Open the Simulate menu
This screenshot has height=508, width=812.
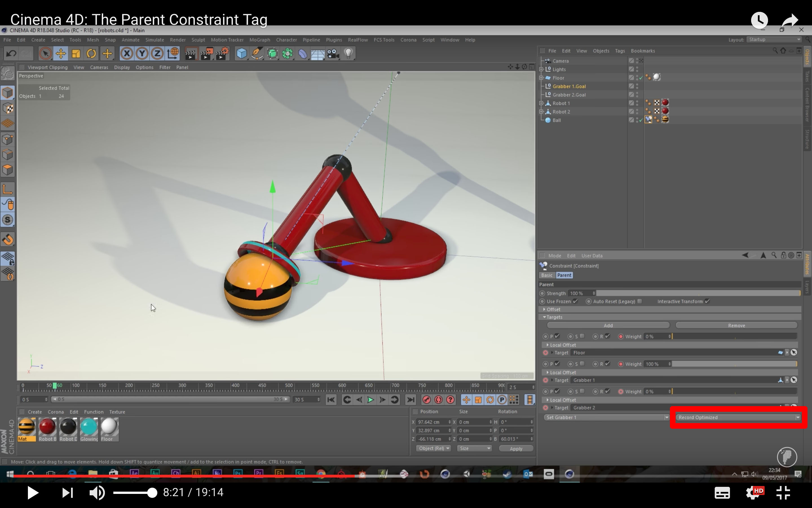154,40
